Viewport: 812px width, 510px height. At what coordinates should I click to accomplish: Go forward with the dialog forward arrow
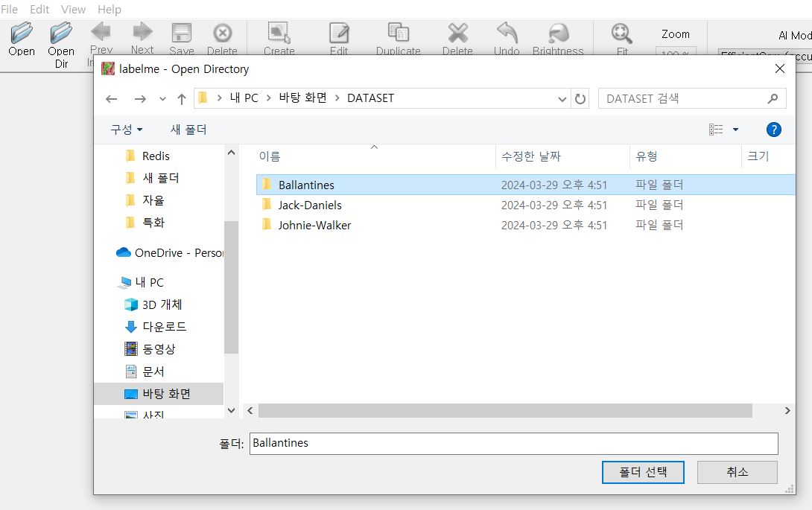click(140, 99)
